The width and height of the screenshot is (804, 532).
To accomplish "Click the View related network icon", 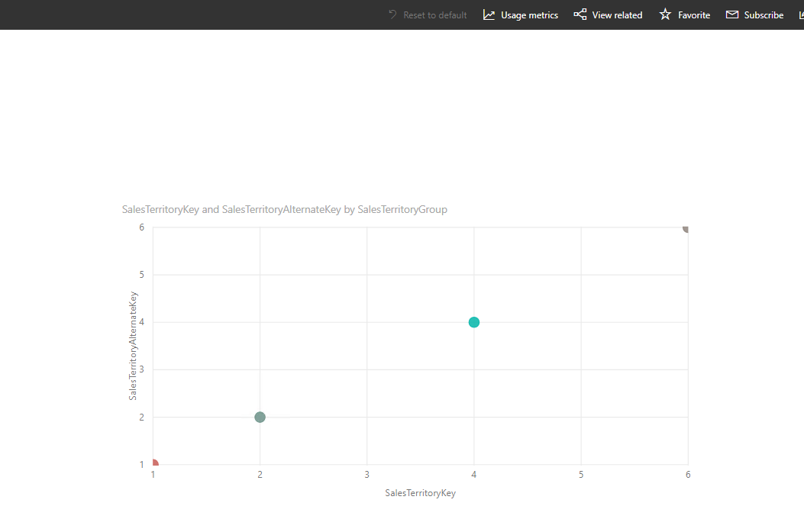I will tap(580, 15).
